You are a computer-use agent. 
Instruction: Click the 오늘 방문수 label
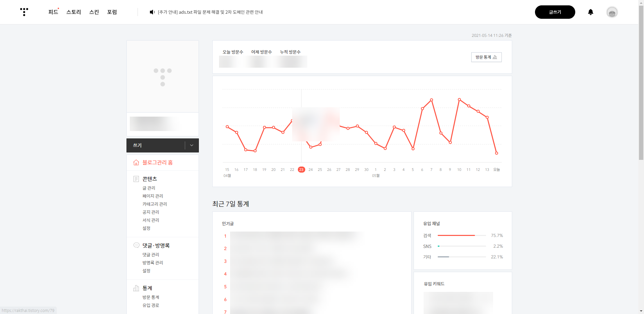(x=233, y=52)
